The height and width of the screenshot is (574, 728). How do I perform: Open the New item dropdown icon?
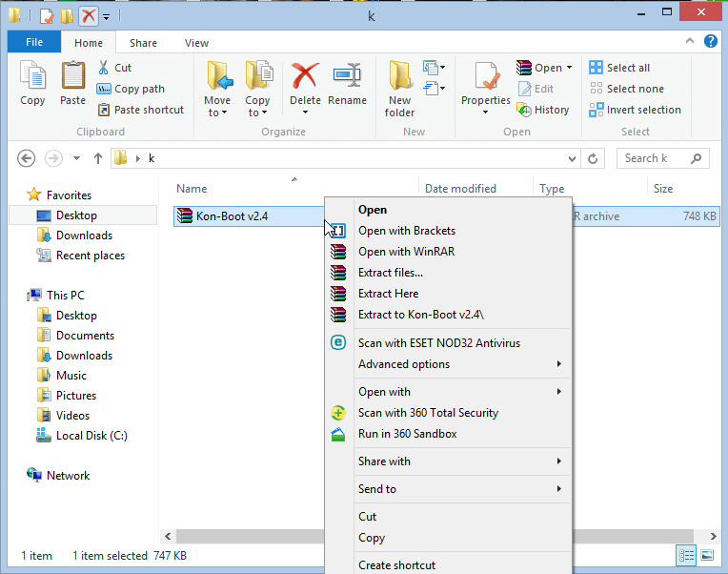coord(434,68)
